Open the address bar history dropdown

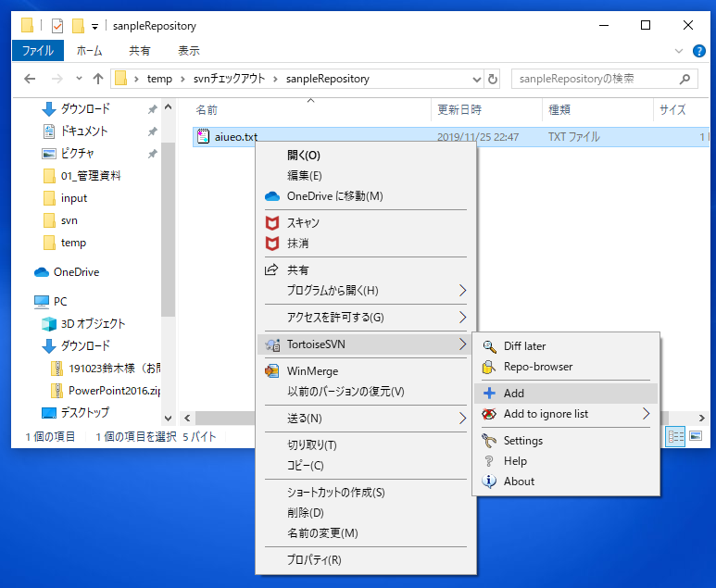pyautogui.click(x=477, y=80)
